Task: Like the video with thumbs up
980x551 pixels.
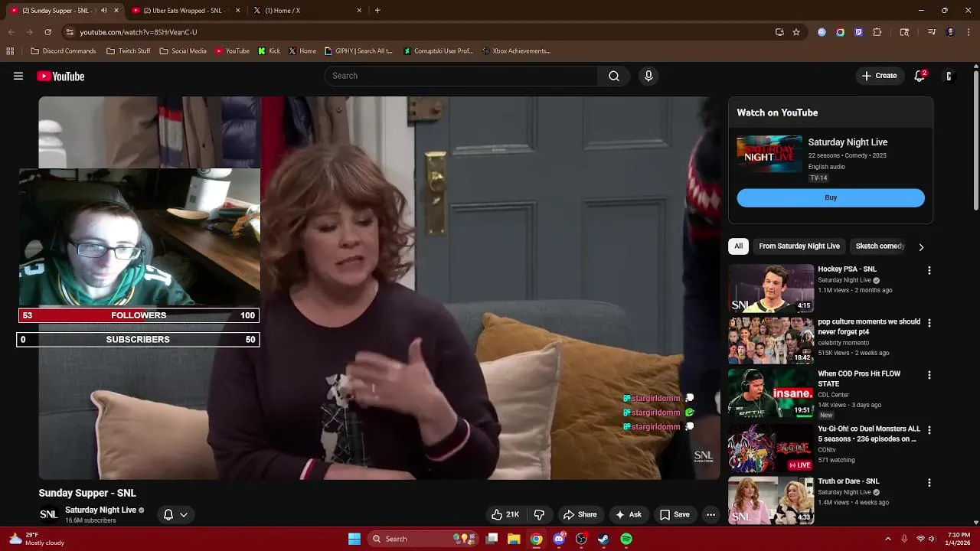Action: coord(505,514)
